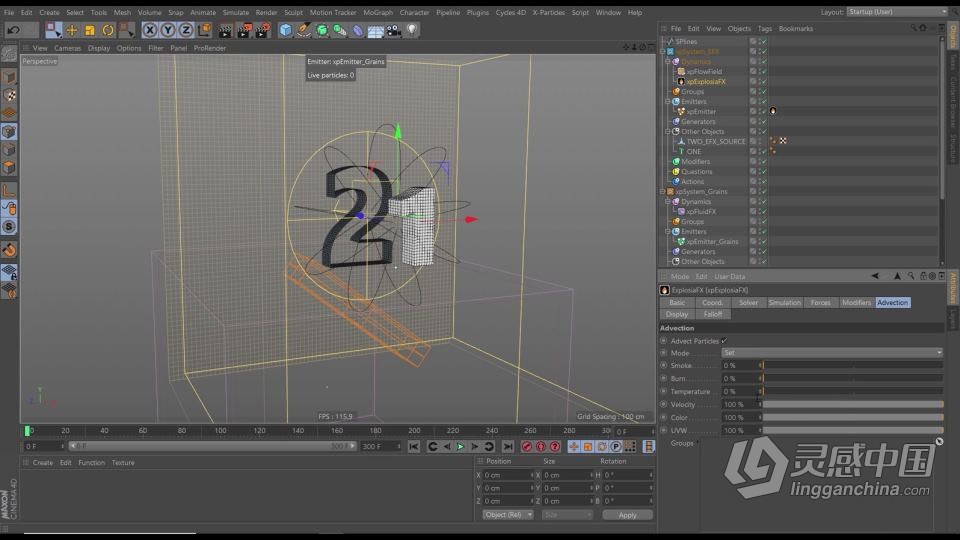This screenshot has height=540, width=960.
Task: Click the Position X input field
Action: [508, 475]
